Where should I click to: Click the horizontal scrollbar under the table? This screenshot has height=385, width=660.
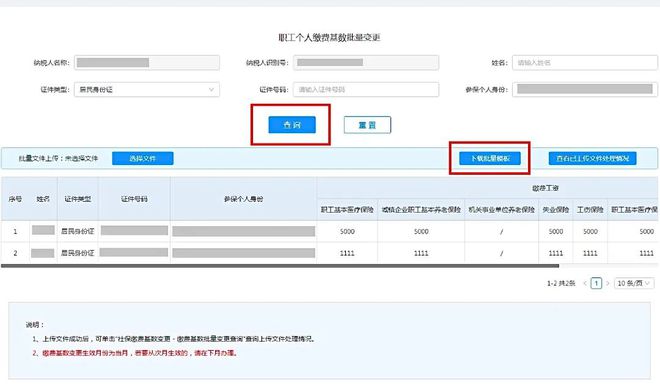[280, 266]
